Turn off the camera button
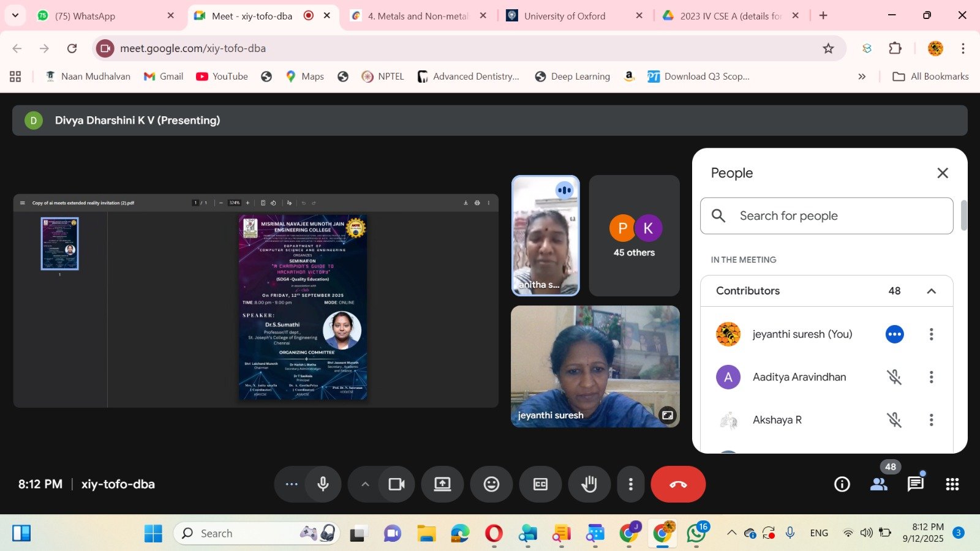 (x=397, y=484)
